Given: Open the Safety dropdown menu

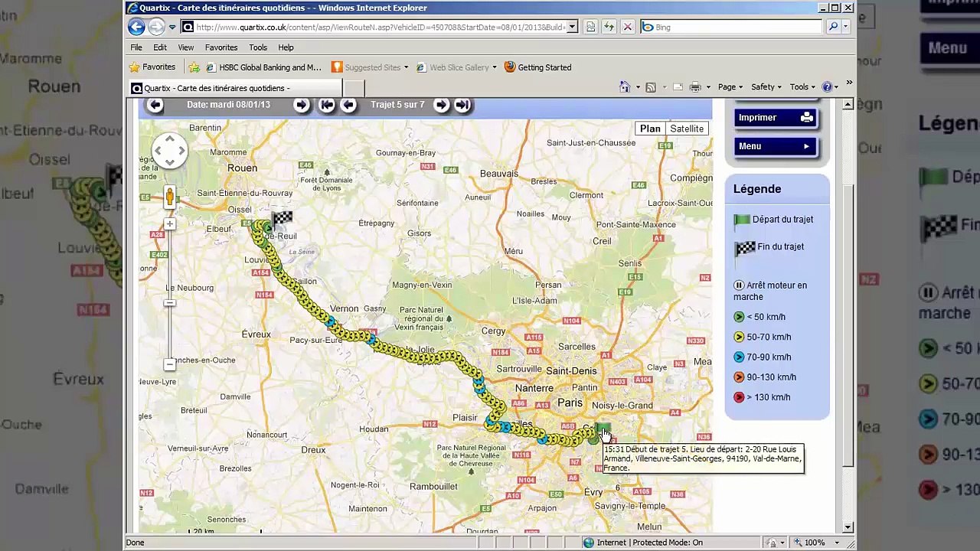Looking at the screenshot, I should pos(766,87).
